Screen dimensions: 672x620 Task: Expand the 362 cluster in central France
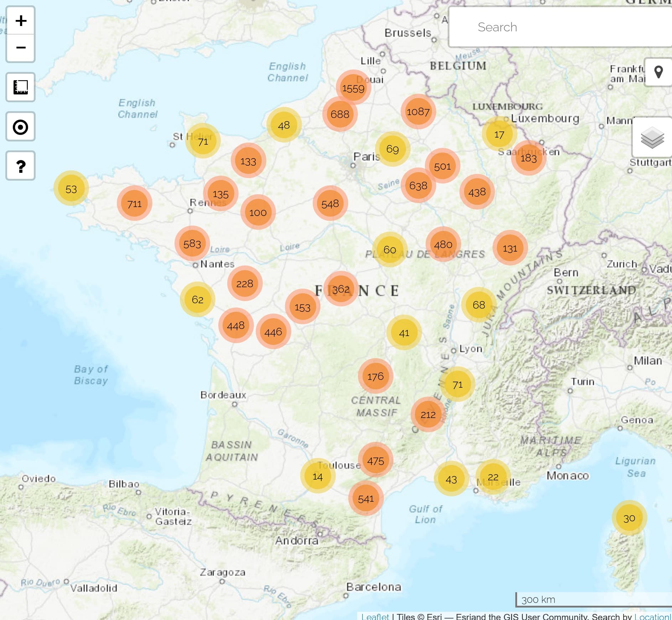(341, 289)
